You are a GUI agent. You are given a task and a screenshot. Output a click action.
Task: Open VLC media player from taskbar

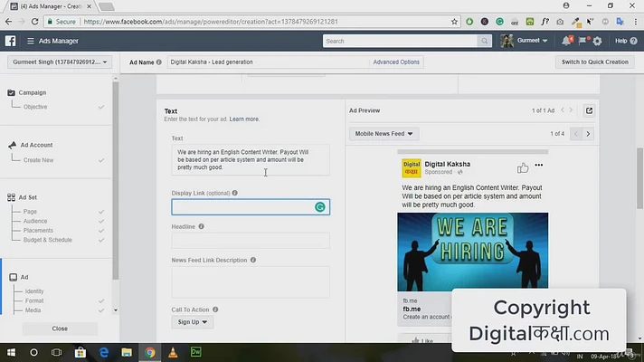[x=173, y=352]
